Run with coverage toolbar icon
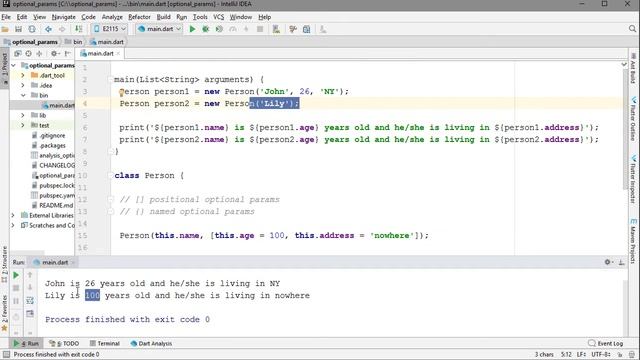Screen dimensions: 640x360 219,29
